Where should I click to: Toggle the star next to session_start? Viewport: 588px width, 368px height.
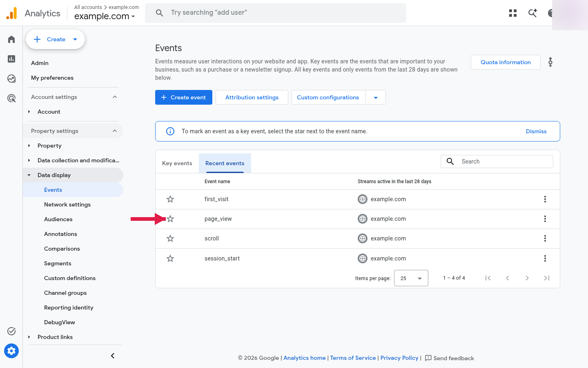170,258
